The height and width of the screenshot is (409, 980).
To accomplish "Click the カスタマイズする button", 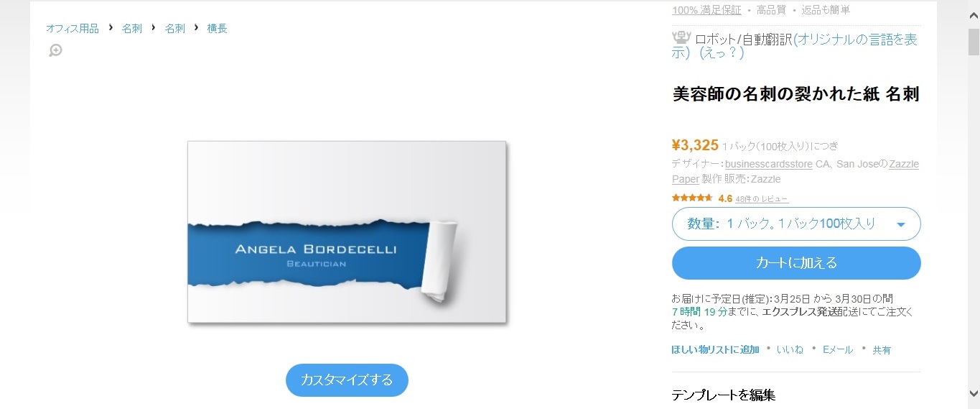I will 347,380.
